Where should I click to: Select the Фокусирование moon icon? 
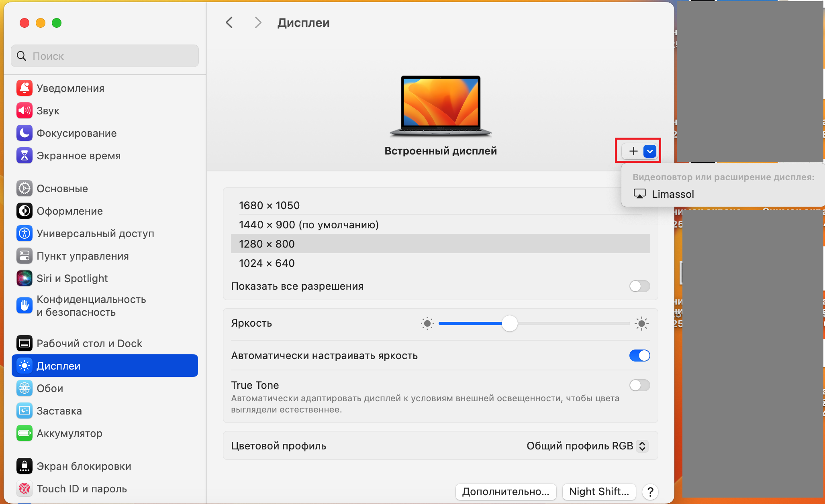coord(25,133)
